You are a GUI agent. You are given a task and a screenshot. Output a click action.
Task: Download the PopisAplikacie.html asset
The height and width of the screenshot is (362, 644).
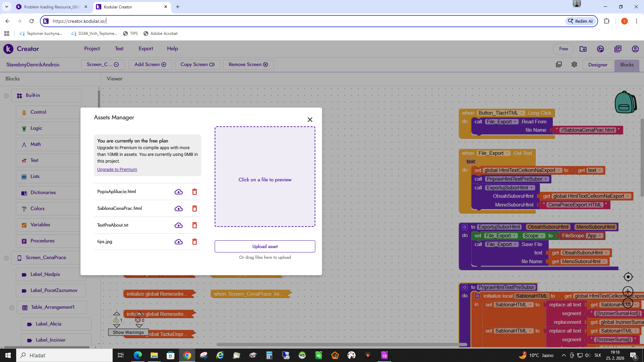(x=178, y=192)
